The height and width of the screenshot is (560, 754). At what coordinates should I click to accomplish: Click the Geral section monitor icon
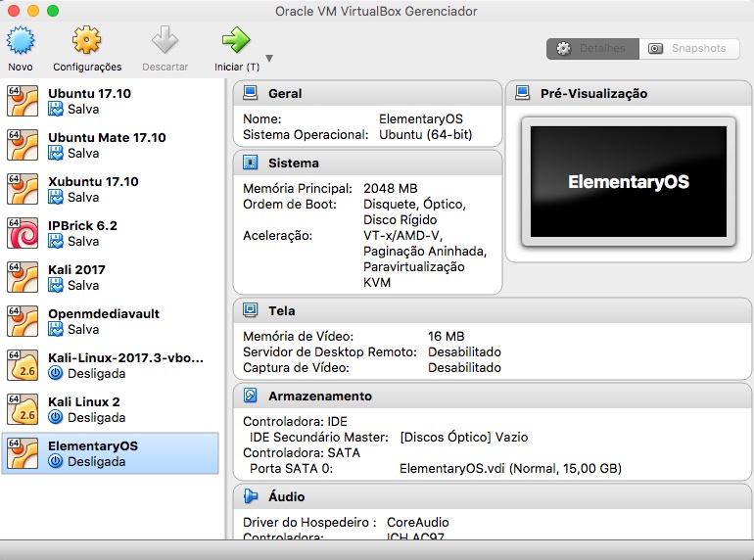250,93
